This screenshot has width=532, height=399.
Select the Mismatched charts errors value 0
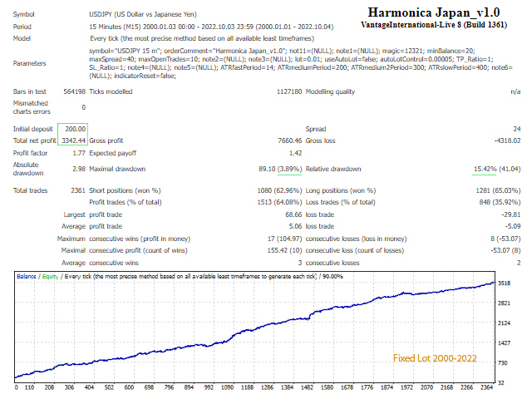coord(83,107)
